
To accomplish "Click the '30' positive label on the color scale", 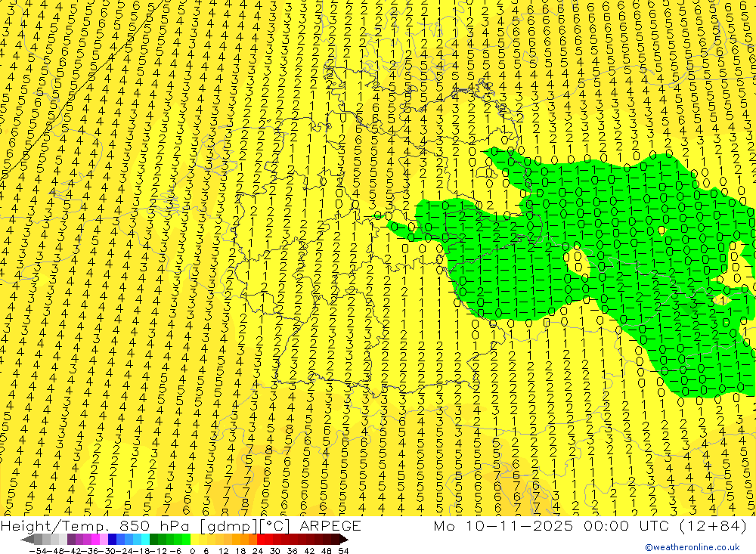I will pos(275,551).
